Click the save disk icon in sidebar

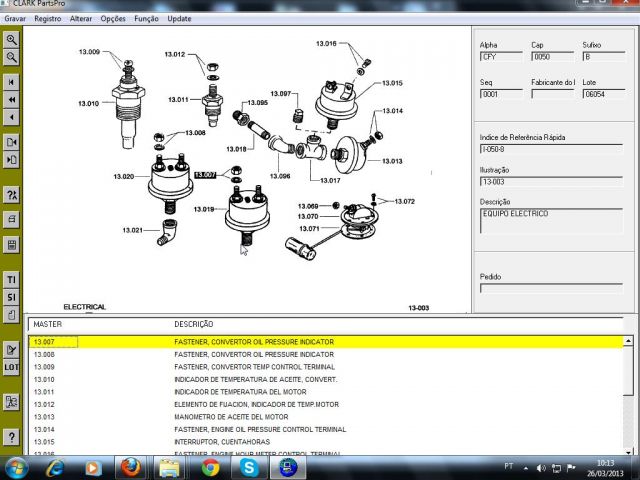11,245
